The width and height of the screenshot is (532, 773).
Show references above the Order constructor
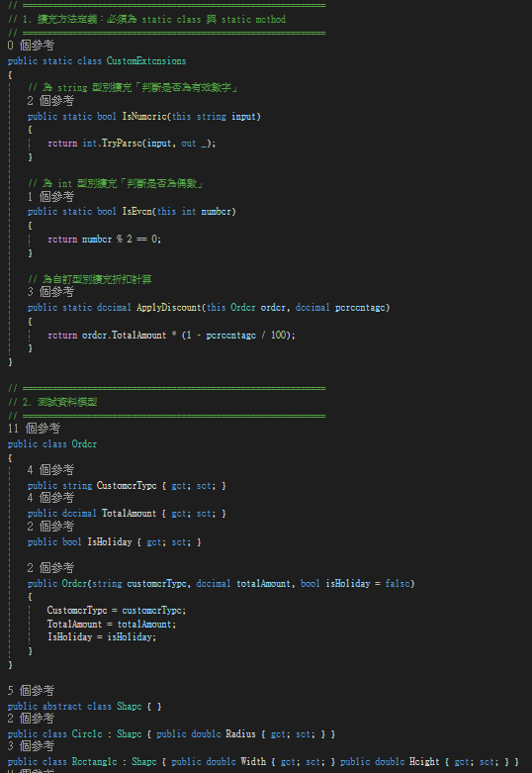[x=50, y=568]
